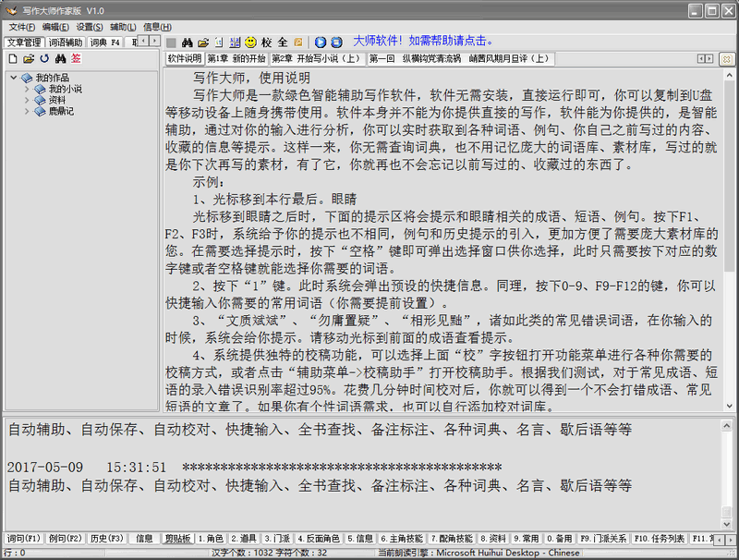Open the 辅助(L) menu
This screenshot has height=560, width=739.
(122, 27)
